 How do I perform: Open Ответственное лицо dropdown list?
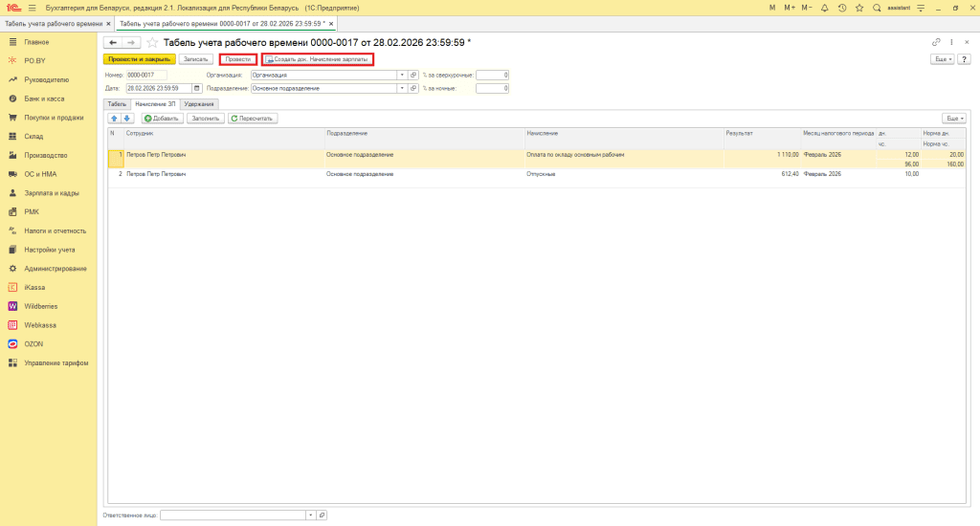(310, 515)
